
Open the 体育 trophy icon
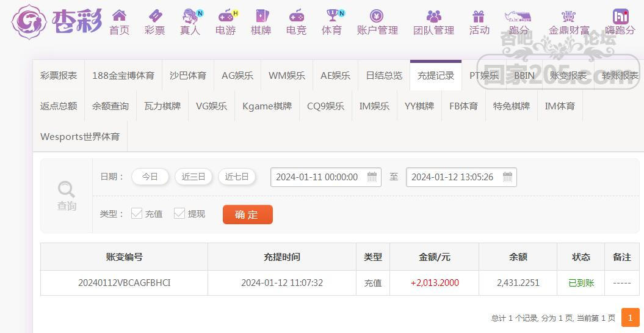(332, 16)
